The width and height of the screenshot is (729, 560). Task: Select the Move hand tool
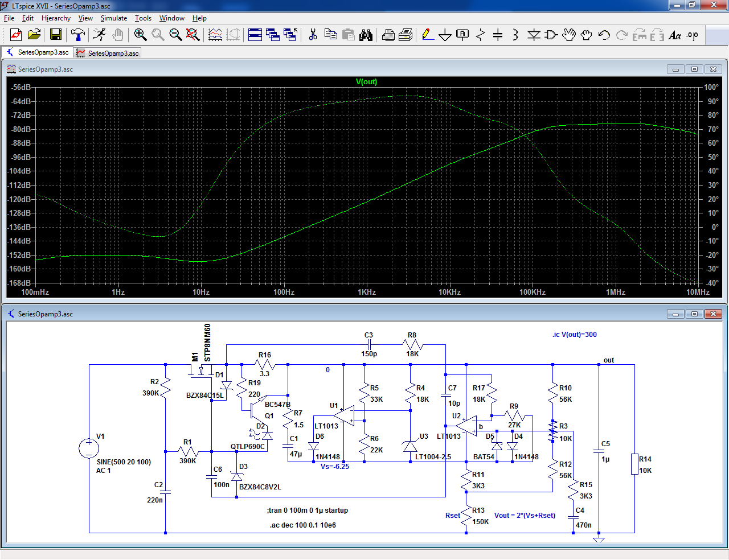(569, 35)
